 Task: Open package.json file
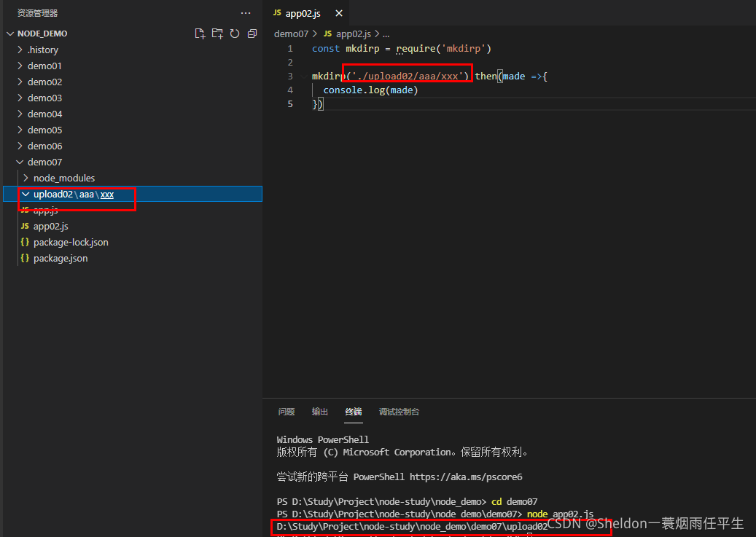[x=61, y=258]
